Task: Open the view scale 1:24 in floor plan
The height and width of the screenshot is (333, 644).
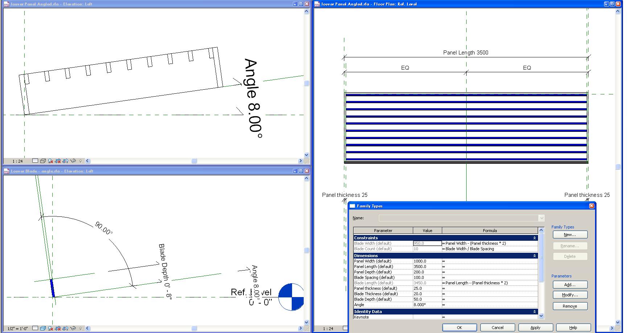Action: click(x=328, y=329)
